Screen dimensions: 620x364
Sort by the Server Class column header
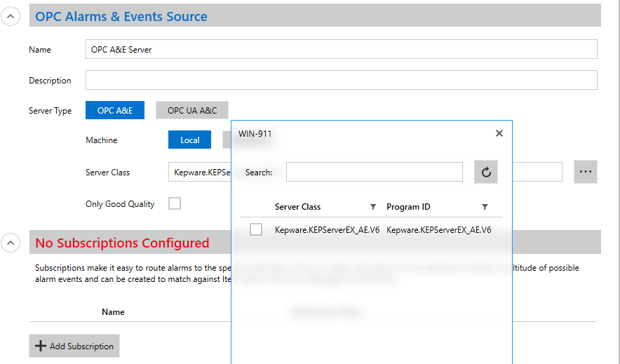pos(298,207)
